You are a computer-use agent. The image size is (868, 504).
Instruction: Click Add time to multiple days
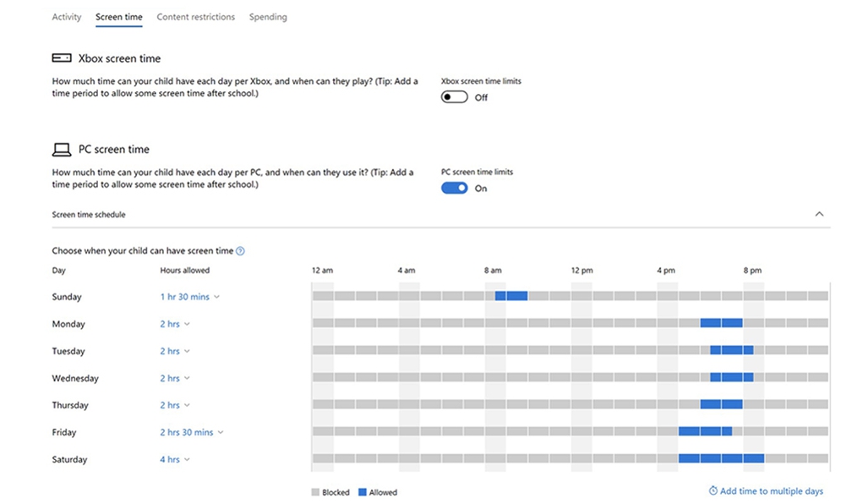point(766,490)
